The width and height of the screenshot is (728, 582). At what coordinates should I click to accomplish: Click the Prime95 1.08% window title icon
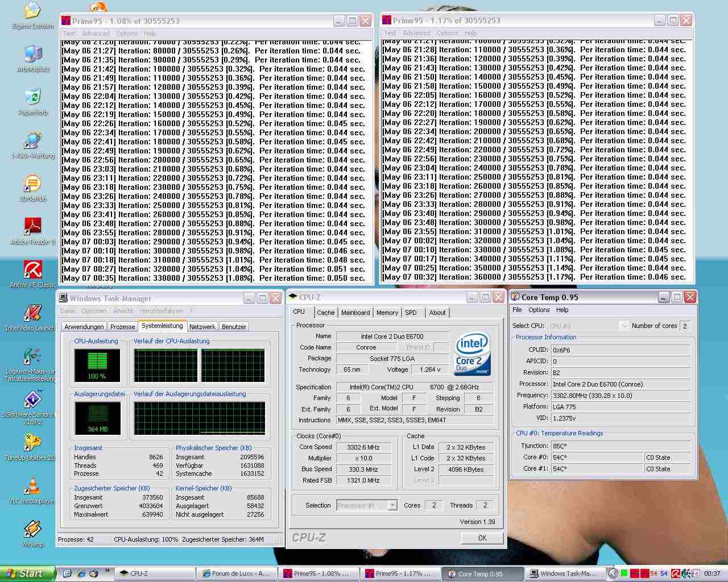coord(66,20)
